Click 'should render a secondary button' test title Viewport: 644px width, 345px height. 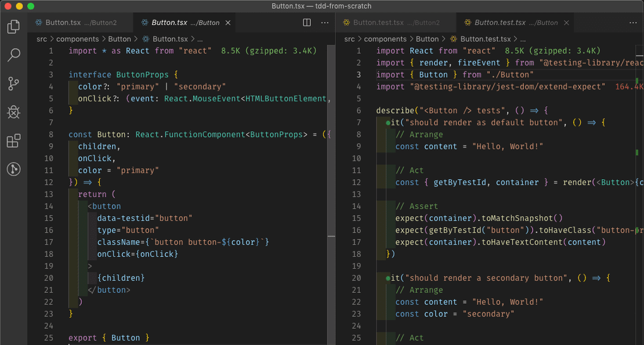[486, 278]
